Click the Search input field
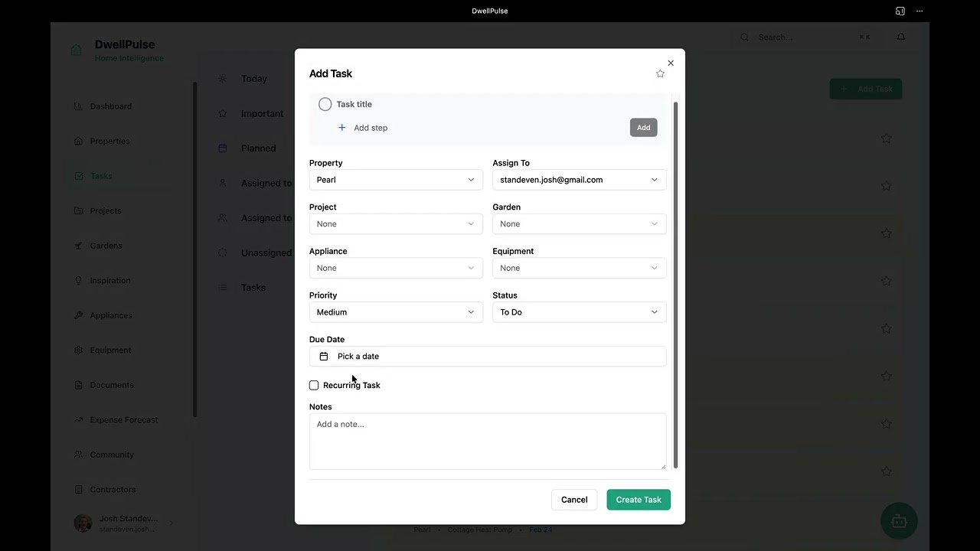The width and height of the screenshot is (980, 551). tap(804, 37)
